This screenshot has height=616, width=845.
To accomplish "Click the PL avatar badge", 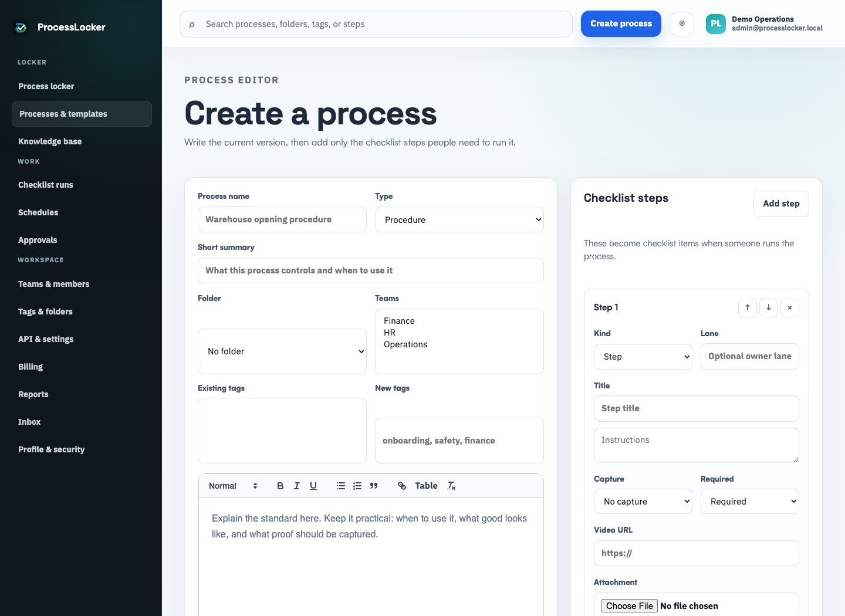I will coord(716,24).
